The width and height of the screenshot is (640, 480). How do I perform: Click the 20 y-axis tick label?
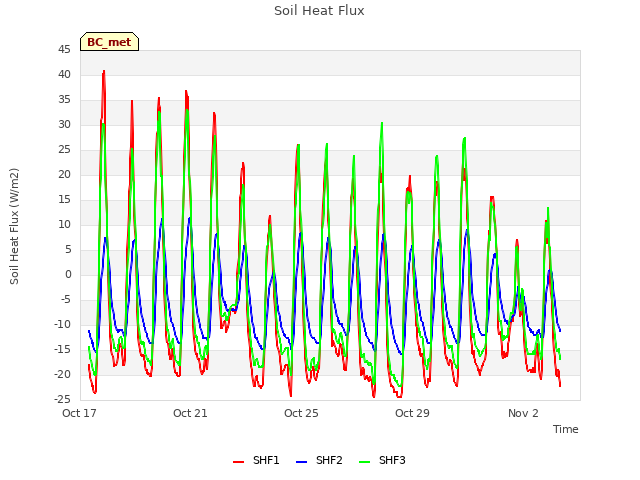[x=64, y=175]
